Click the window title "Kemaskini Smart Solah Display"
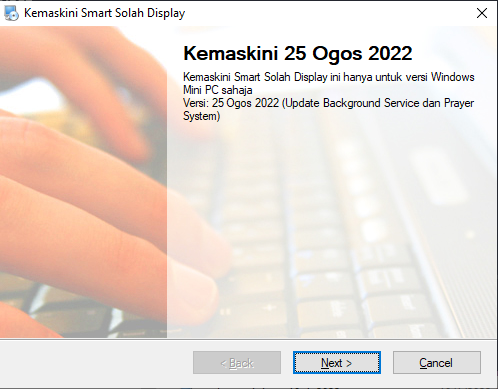Image resolution: width=498 pixels, height=389 pixels. tap(104, 13)
